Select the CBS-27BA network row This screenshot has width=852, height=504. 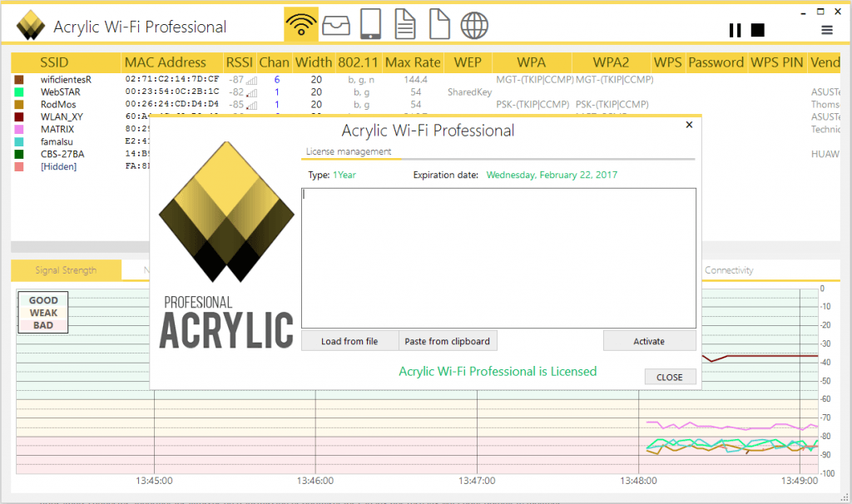point(81,154)
